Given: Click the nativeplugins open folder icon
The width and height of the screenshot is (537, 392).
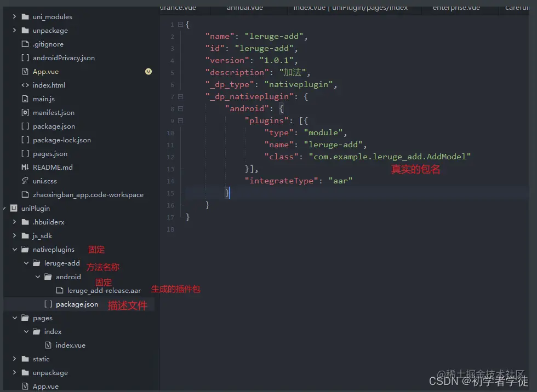Looking at the screenshot, I should (25, 249).
